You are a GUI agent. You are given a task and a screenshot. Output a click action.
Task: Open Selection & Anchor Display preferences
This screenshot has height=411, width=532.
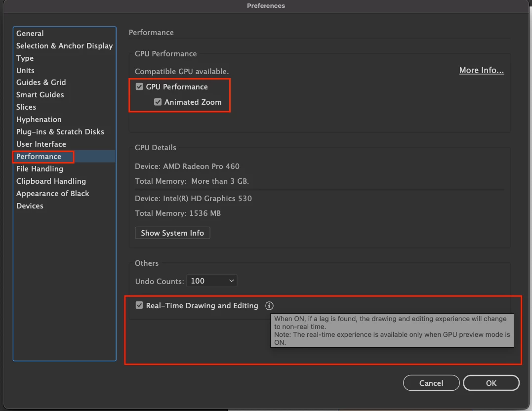click(x=65, y=45)
